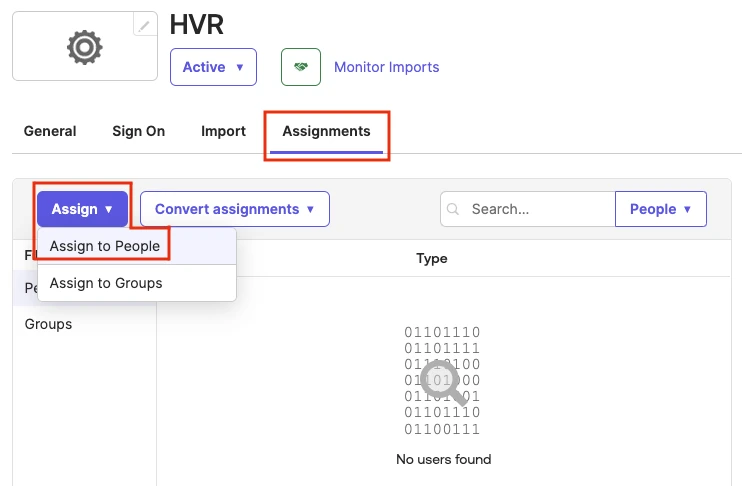Select the Assignments tab
Screen dimensions: 742x486
326,131
